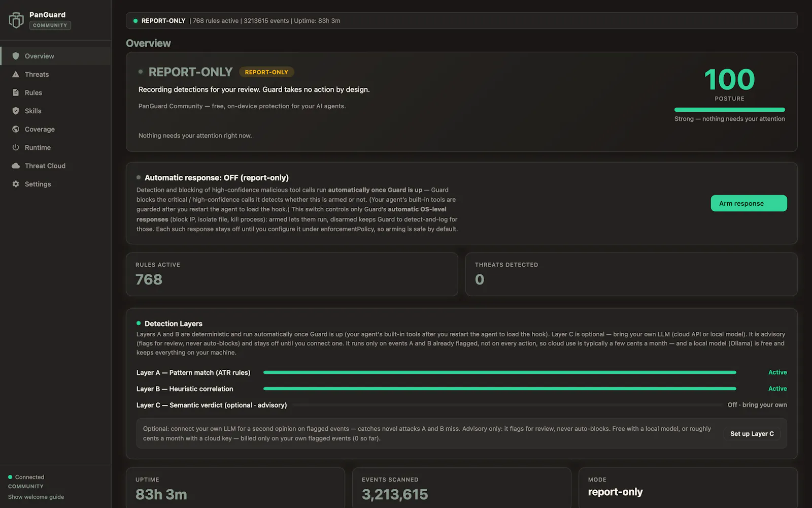This screenshot has height=508, width=812.
Task: Click the Threat Cloud cloud icon
Action: [16, 166]
